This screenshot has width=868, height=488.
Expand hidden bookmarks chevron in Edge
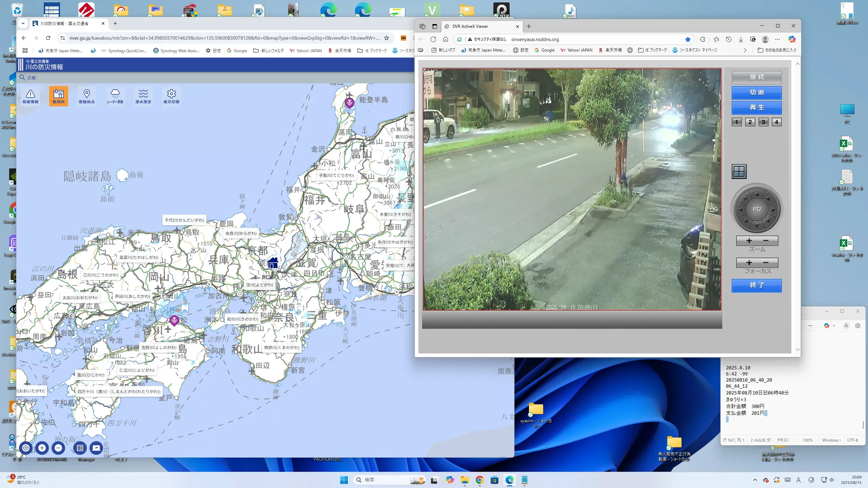coord(745,50)
